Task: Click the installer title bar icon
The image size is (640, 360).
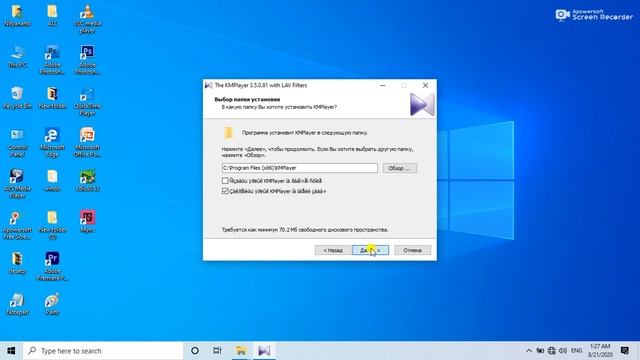Action: click(209, 85)
